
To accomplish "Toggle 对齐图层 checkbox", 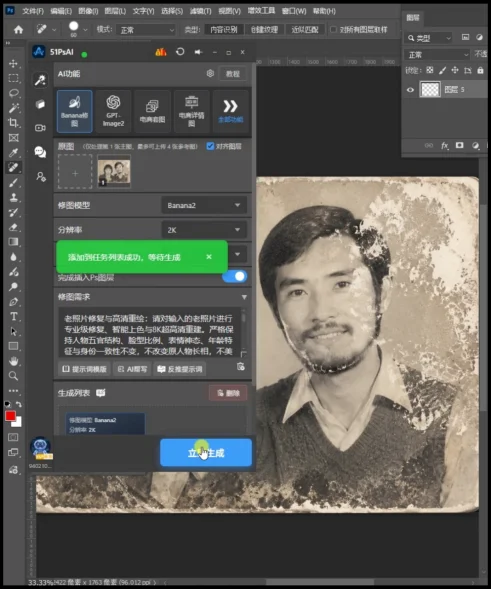I will coord(210,146).
